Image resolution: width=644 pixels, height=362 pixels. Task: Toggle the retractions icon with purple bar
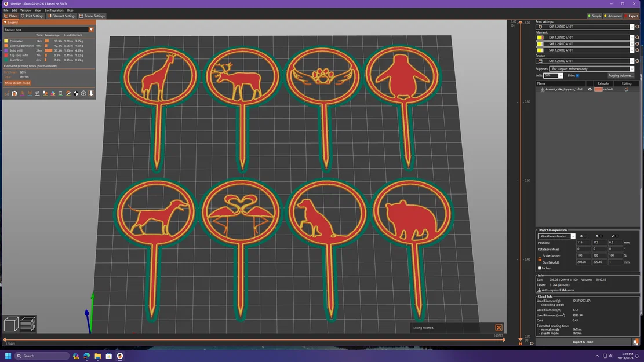22,94
